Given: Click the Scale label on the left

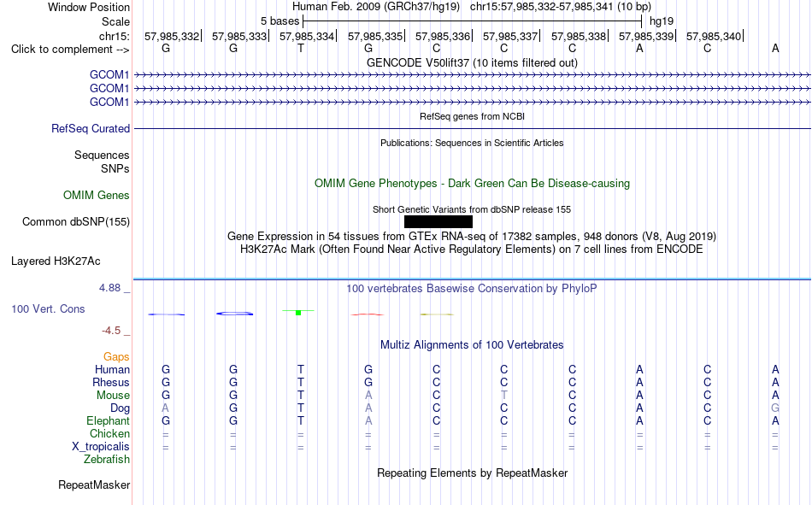Looking at the screenshot, I should (x=115, y=21).
